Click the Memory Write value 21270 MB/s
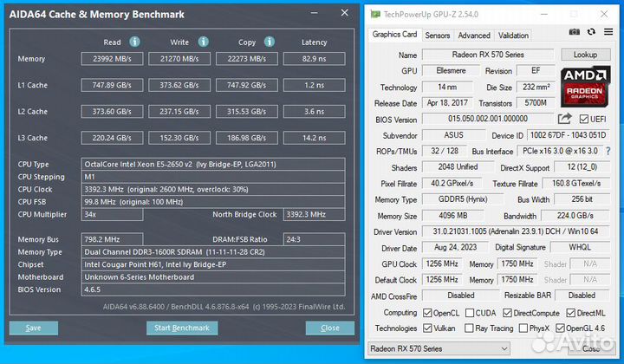Viewport: 624px width, 364px height. [179, 59]
